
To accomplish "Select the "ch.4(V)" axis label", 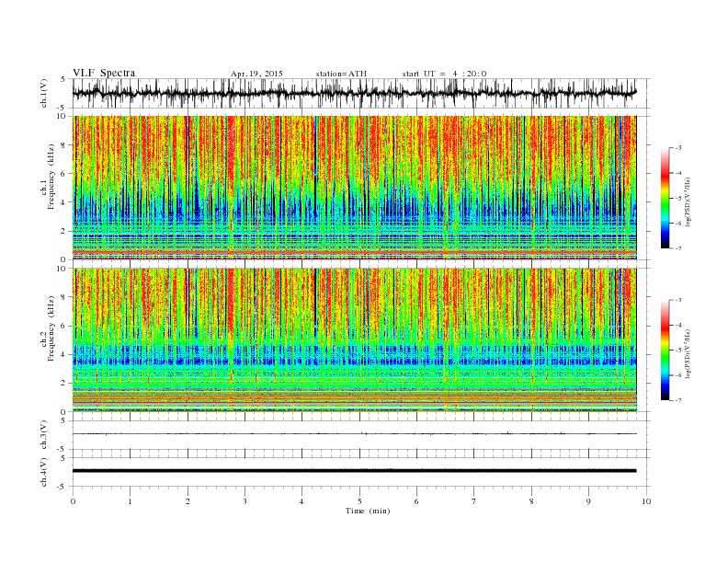I will coord(44,472).
